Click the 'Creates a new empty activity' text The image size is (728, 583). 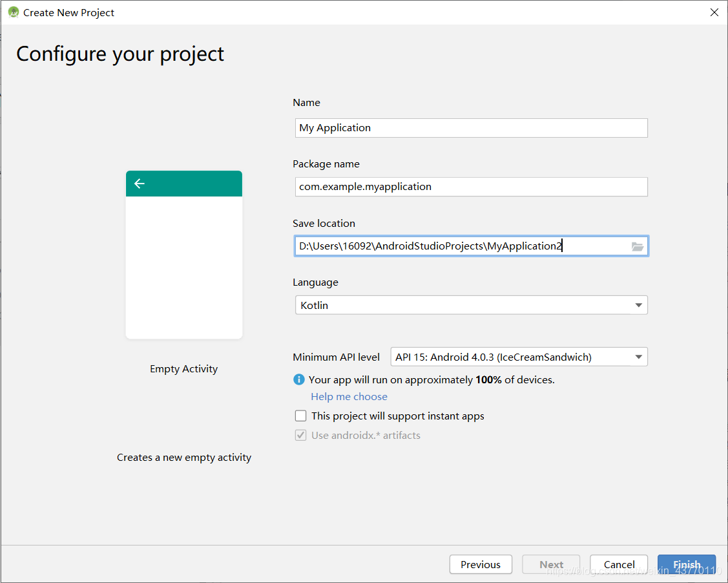184,458
